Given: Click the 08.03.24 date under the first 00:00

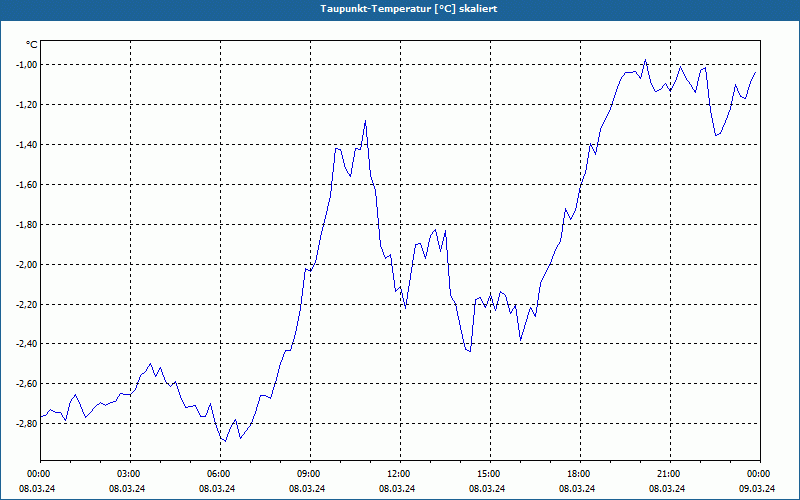Looking at the screenshot, I should pos(37,488).
